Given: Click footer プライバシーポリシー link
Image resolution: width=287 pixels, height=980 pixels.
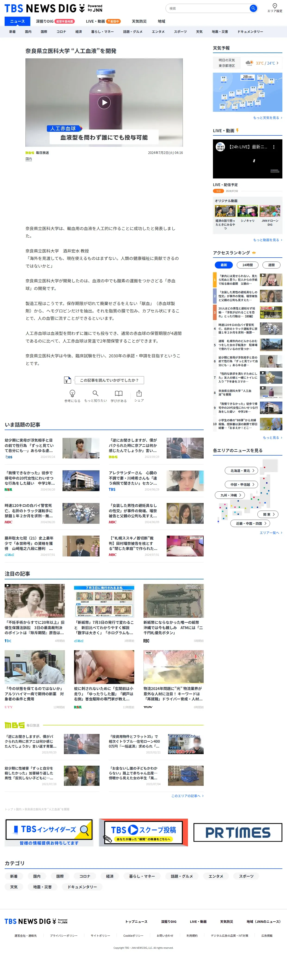Looking at the screenshot, I should pyautogui.click(x=64, y=936).
